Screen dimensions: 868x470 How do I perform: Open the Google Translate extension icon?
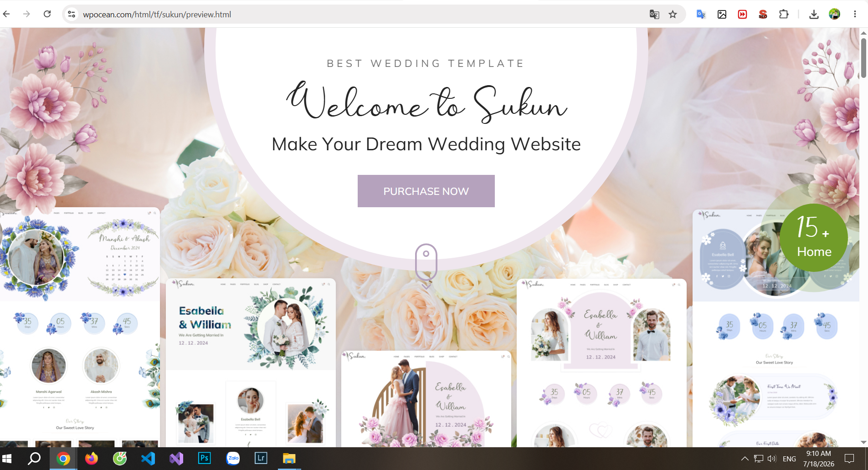[x=701, y=14]
